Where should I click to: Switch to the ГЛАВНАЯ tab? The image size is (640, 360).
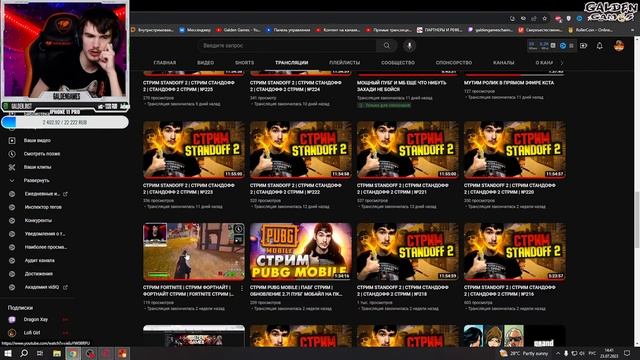(x=165, y=63)
